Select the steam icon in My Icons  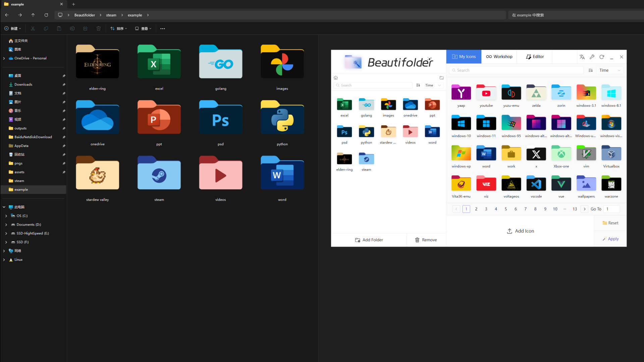coord(366,159)
